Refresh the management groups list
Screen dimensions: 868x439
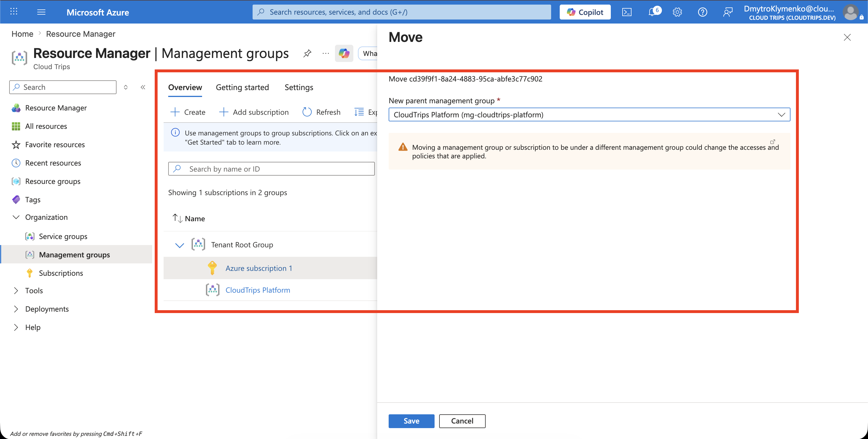click(x=321, y=112)
